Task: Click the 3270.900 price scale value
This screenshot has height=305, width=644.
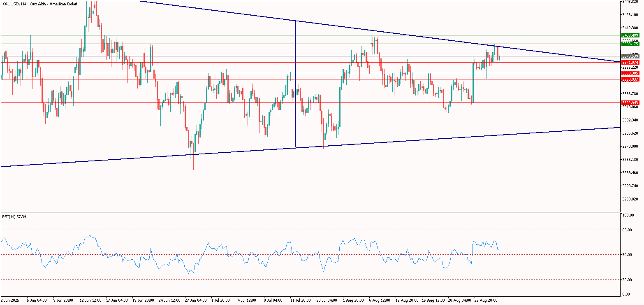Action: click(x=630, y=146)
